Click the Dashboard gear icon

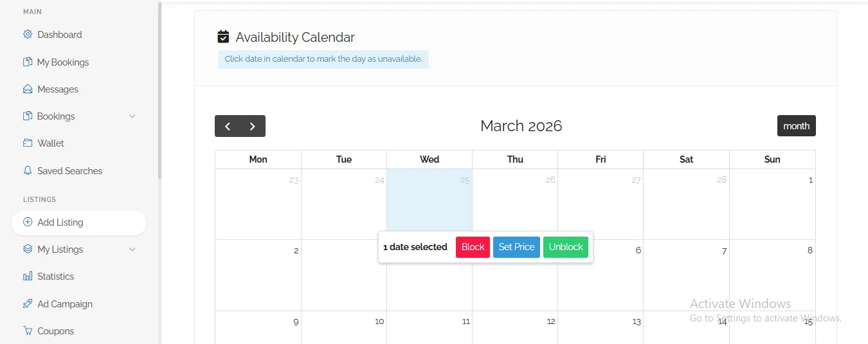tap(28, 35)
